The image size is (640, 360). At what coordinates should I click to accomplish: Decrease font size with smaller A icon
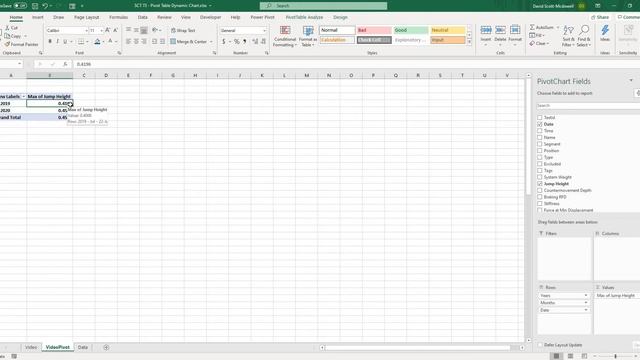click(116, 30)
